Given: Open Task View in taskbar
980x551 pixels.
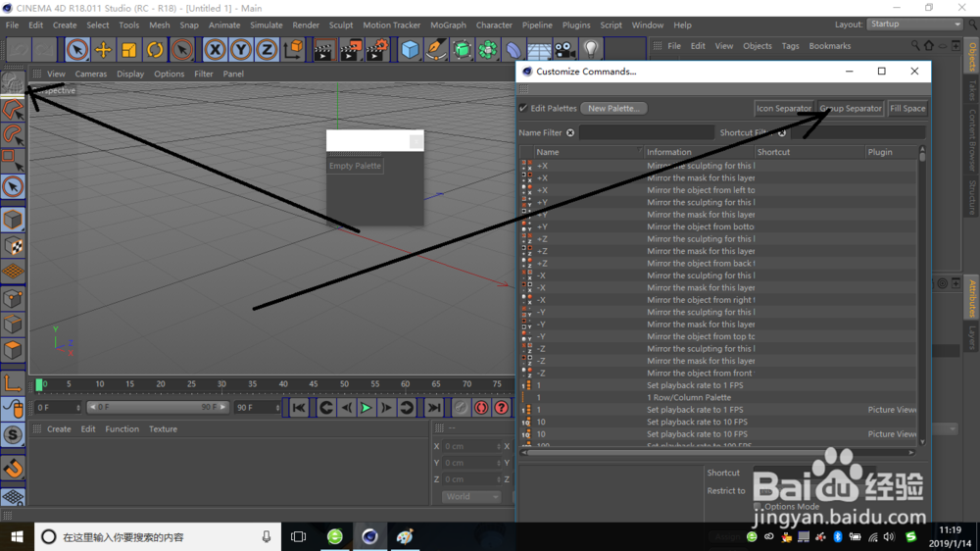Looking at the screenshot, I should [299, 536].
